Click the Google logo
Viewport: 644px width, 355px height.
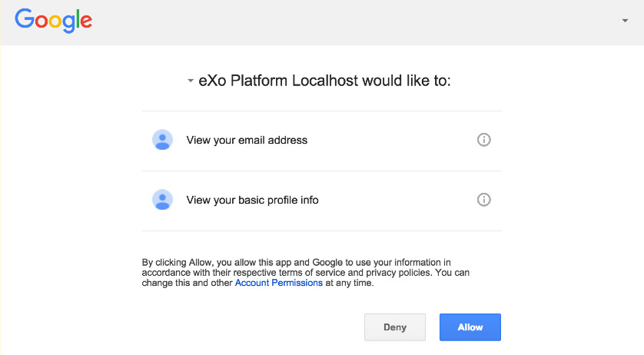click(53, 20)
